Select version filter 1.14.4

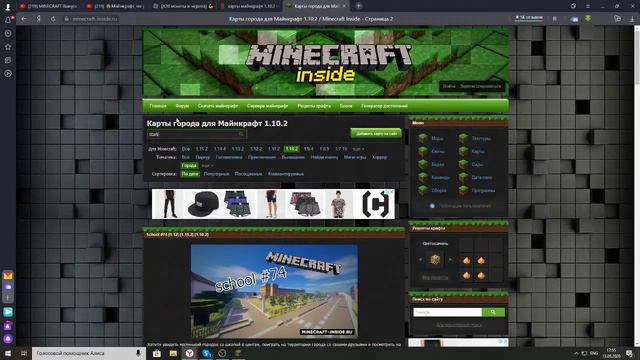[x=220, y=149]
